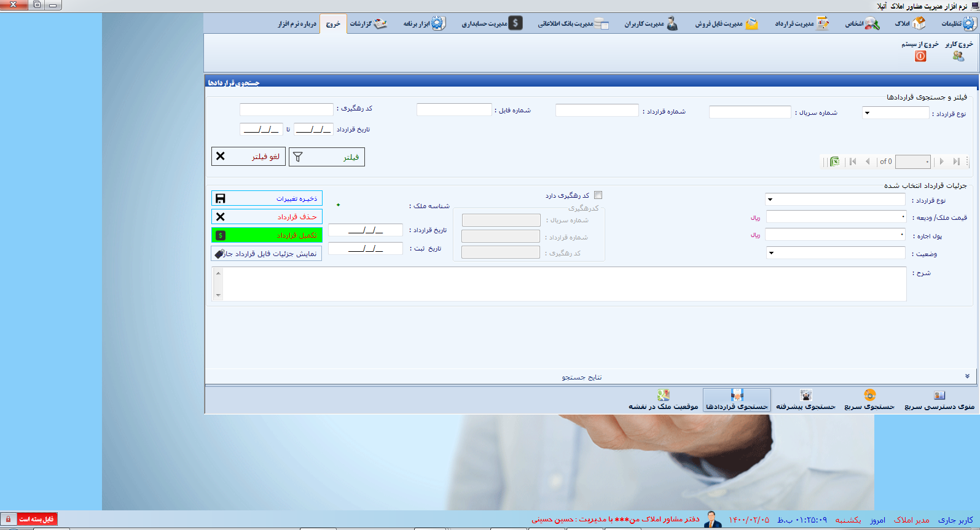Click the حذف قرارداد delete button
This screenshot has width=980, height=530.
coord(267,217)
